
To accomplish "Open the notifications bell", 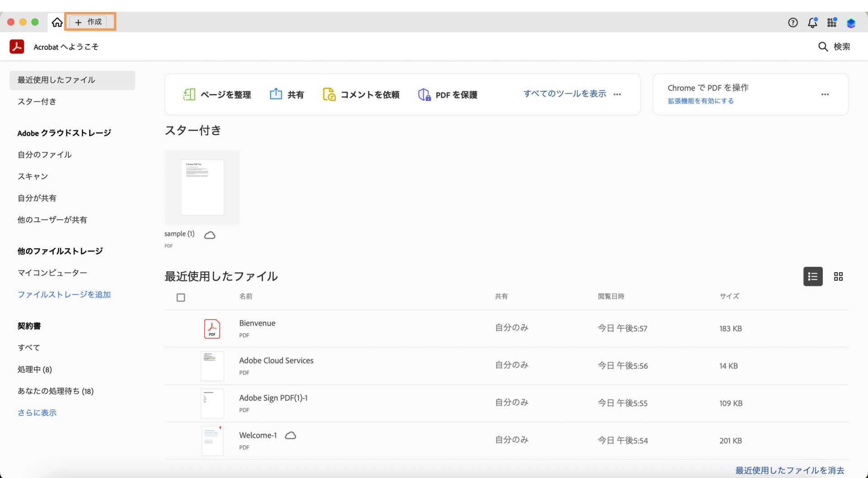I will (812, 22).
